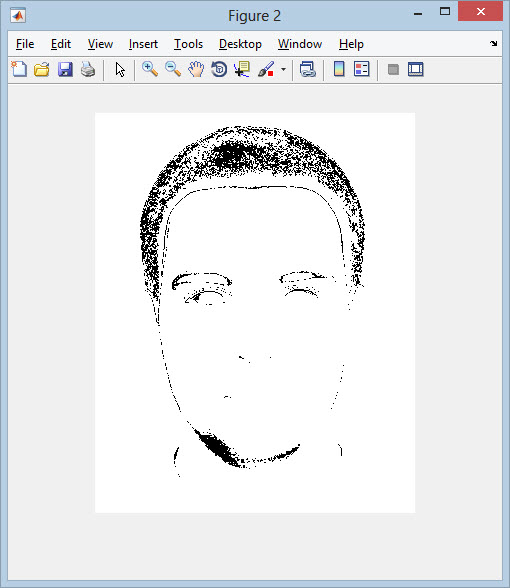Open a file using the folder icon
Image resolution: width=510 pixels, height=588 pixels.
pos(42,69)
